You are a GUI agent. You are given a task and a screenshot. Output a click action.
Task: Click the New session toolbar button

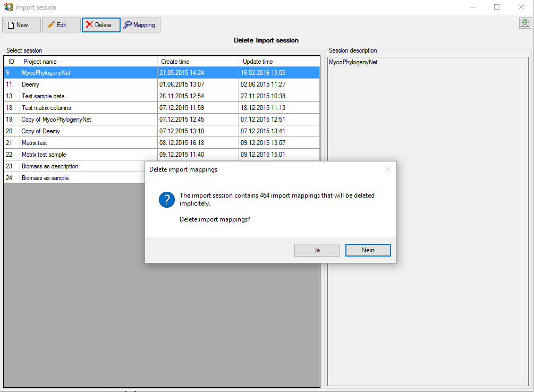[22, 25]
